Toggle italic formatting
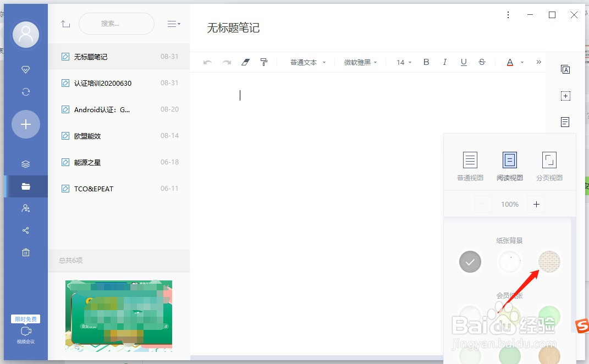Viewport: 589px width, 364px height. (x=445, y=62)
